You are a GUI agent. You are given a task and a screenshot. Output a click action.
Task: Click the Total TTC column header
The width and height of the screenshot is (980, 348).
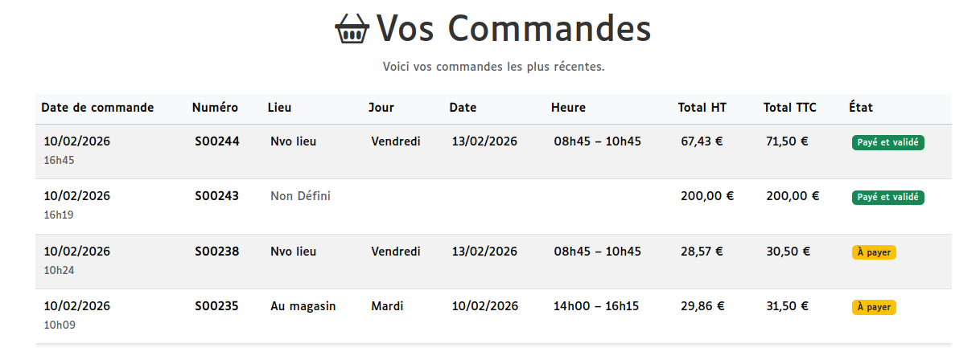point(789,108)
